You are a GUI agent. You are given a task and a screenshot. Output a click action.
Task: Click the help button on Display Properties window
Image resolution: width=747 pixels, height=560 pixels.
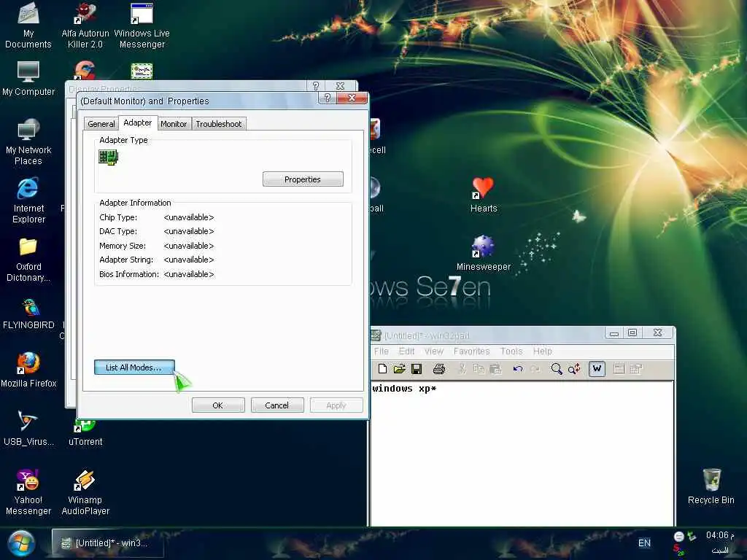(x=315, y=86)
